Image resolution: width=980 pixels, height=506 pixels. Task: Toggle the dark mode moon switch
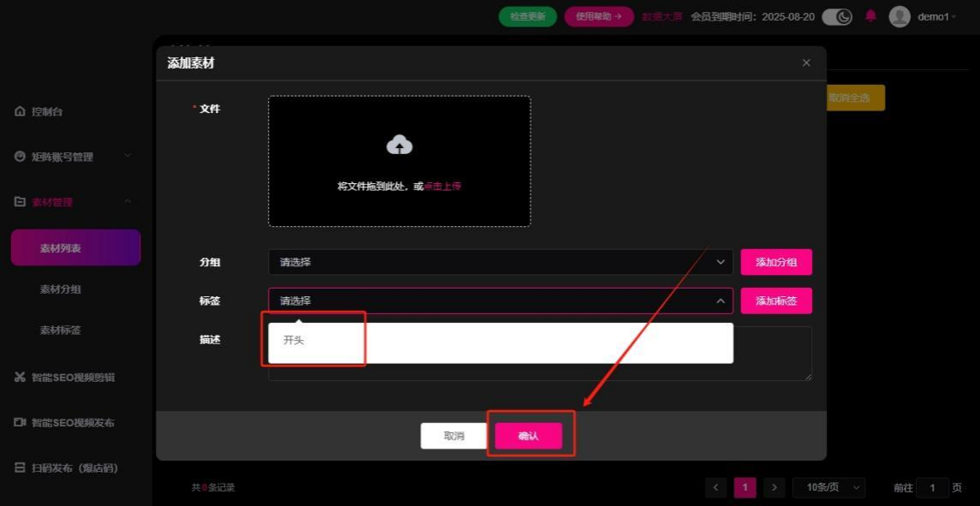click(836, 16)
